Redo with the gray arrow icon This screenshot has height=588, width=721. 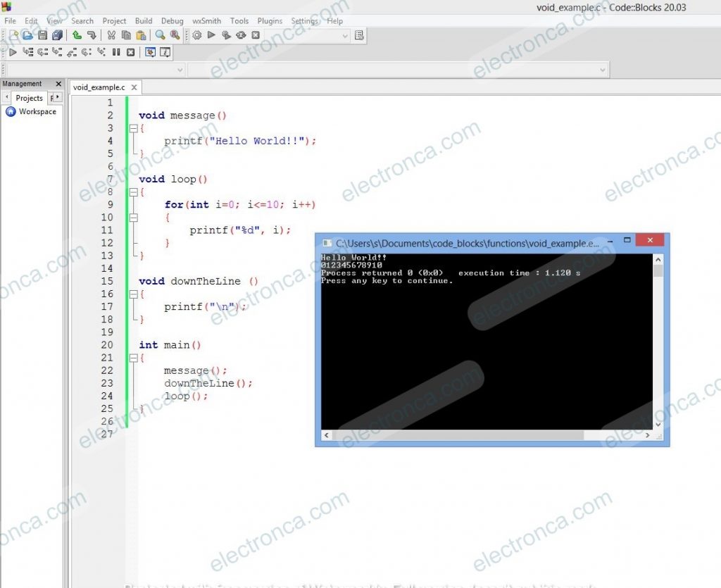pos(92,35)
